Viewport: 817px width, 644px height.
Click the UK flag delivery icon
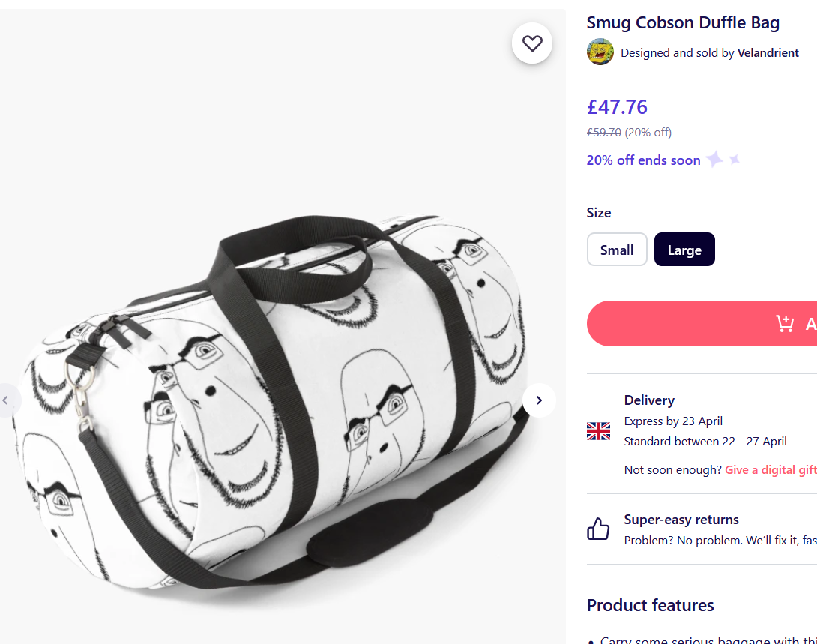598,431
